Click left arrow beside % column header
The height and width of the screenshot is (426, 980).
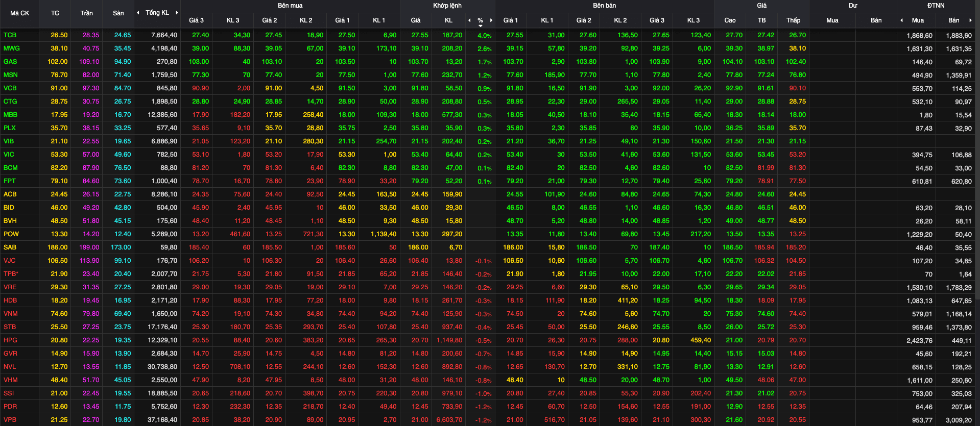click(x=469, y=20)
